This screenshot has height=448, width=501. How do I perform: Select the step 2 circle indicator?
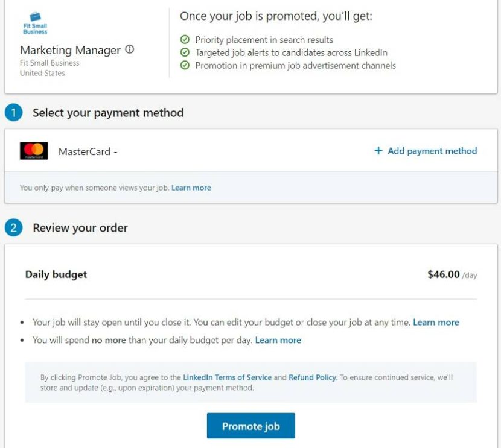[13, 227]
